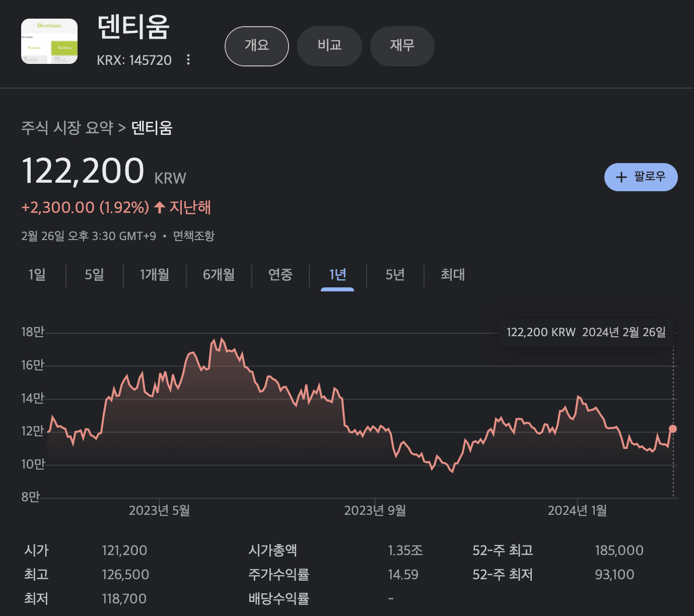The width and height of the screenshot is (694, 616).
Task: Open the 면책조항 disclaimer link
Action: tap(194, 236)
